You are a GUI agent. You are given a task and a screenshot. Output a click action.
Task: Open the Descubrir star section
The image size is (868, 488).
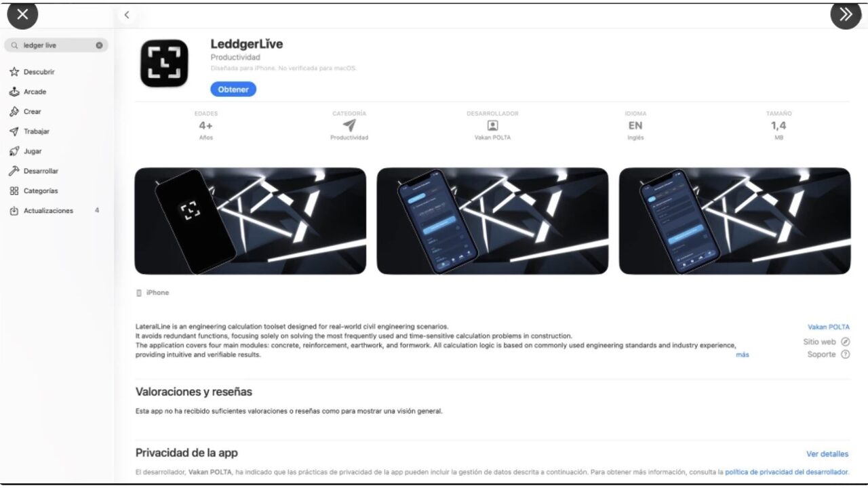(x=32, y=72)
